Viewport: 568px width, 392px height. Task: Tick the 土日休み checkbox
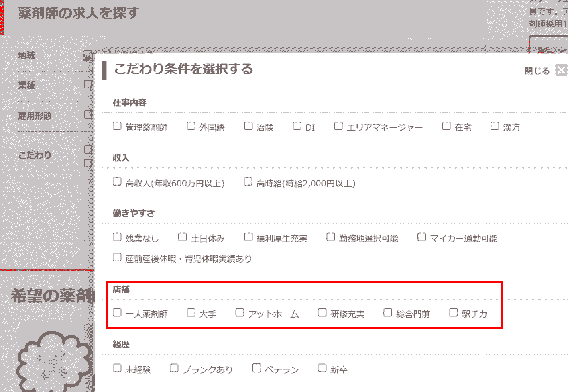(x=182, y=237)
